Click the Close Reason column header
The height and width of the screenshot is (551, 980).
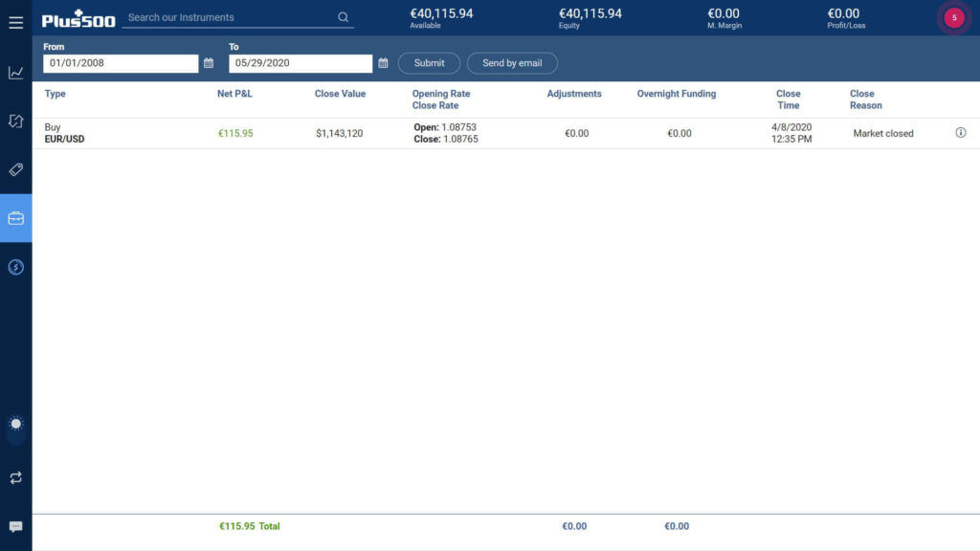coord(865,99)
